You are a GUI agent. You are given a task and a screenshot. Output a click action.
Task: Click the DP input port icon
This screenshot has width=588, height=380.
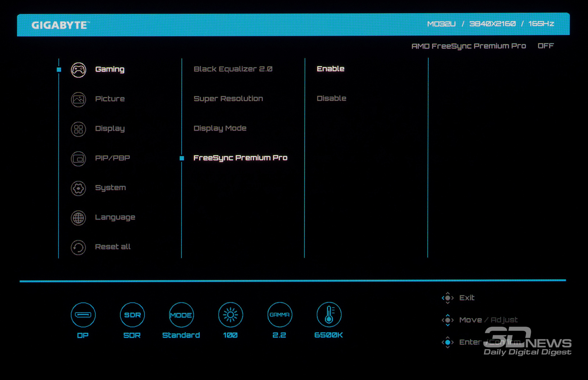83,315
